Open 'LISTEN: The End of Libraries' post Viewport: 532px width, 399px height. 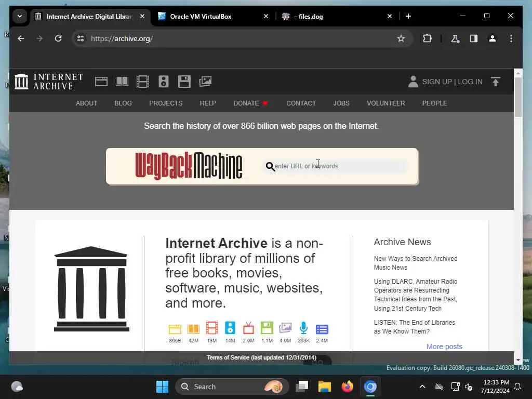pos(414,327)
